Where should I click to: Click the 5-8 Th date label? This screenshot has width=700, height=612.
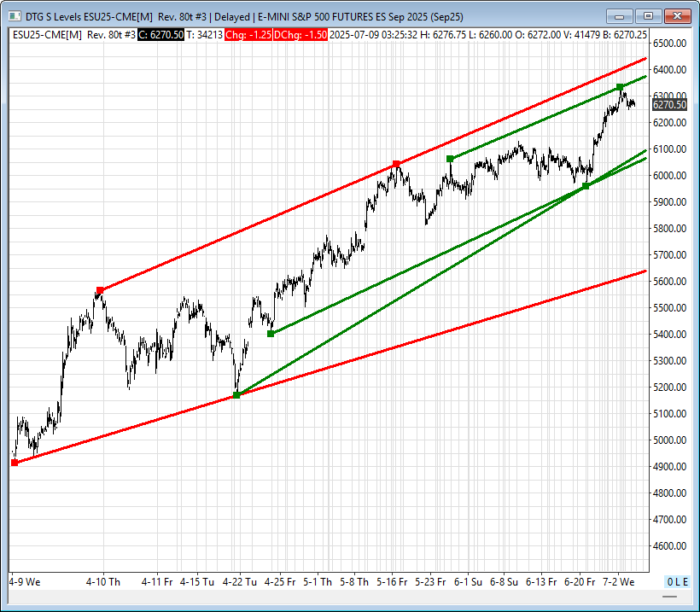pos(354,582)
